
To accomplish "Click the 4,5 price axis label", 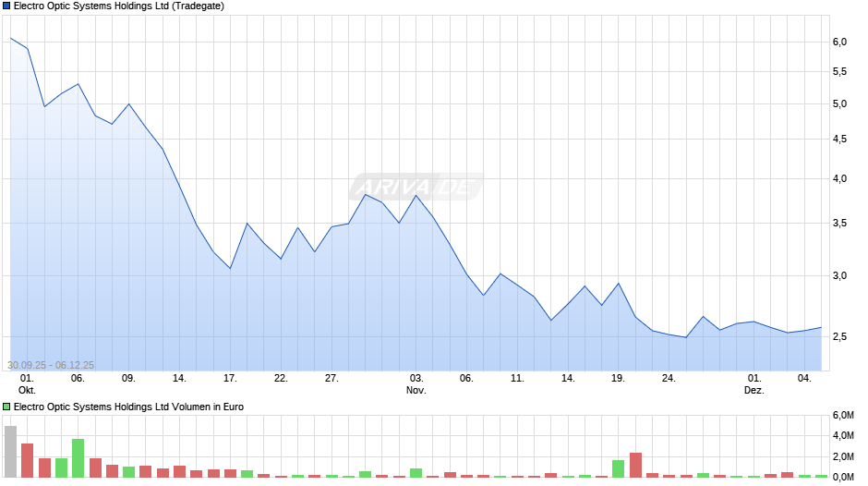I will pos(839,140).
